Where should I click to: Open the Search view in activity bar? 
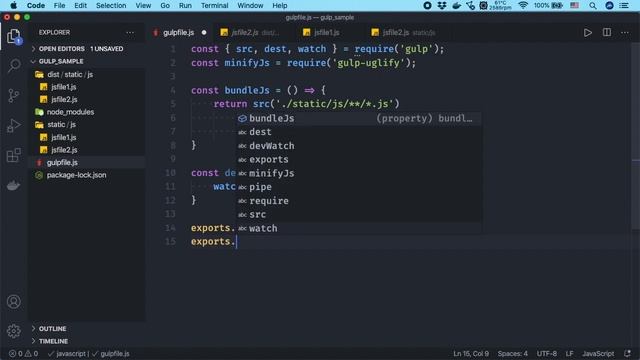14,66
